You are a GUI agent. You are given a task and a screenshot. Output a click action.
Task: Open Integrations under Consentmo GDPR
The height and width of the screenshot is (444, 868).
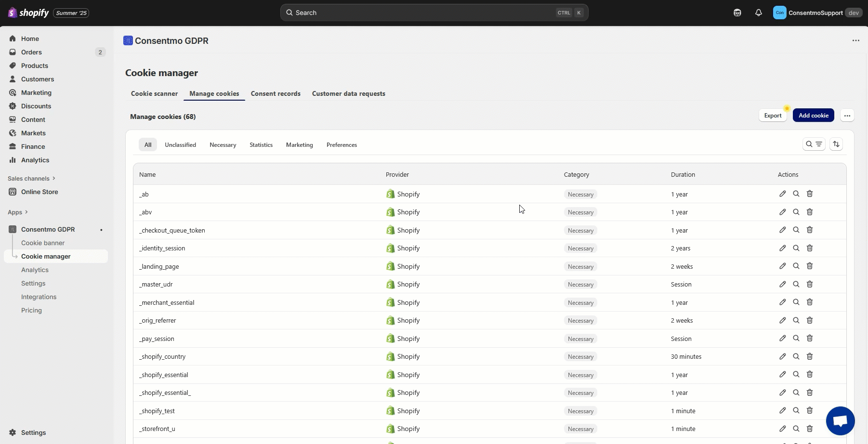[39, 297]
